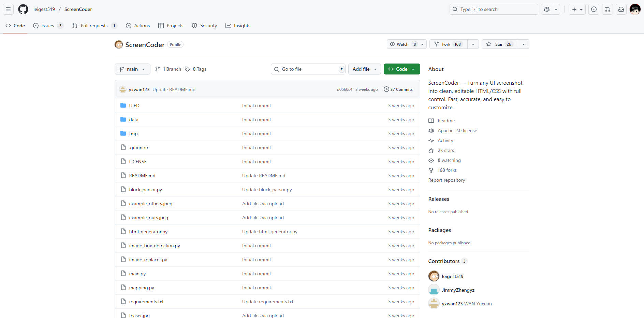The height and width of the screenshot is (318, 644).
Task: Fork the ScreenCoder repository
Action: click(x=447, y=44)
